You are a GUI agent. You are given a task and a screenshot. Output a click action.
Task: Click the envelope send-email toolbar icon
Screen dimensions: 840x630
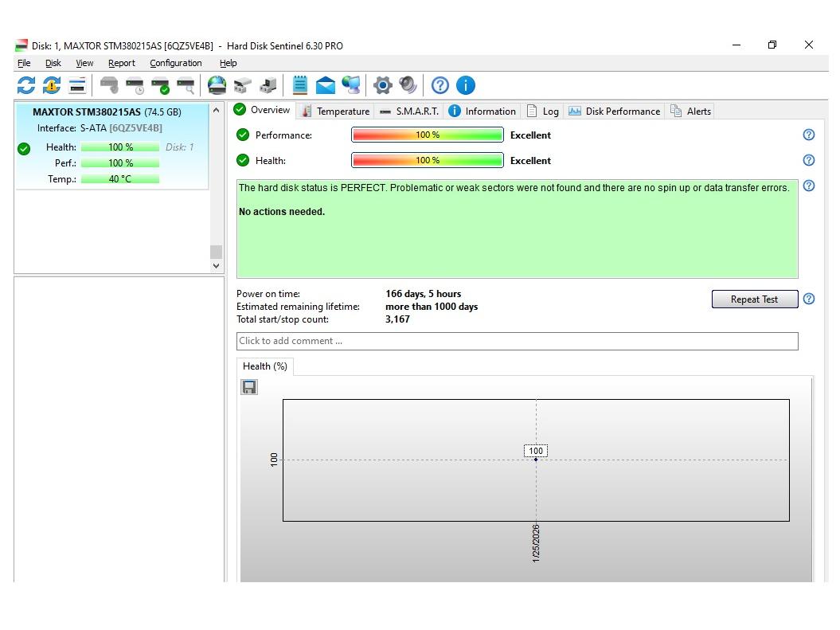[x=325, y=85]
